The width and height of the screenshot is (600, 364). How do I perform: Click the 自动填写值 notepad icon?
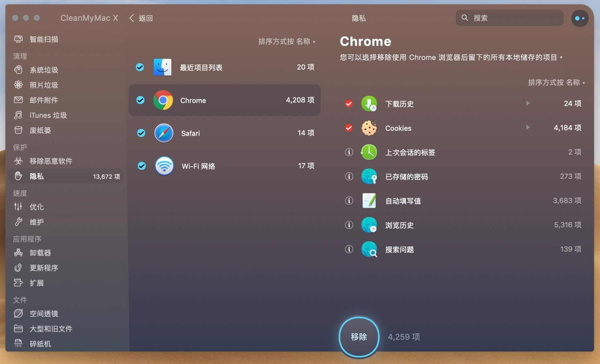[x=369, y=200]
